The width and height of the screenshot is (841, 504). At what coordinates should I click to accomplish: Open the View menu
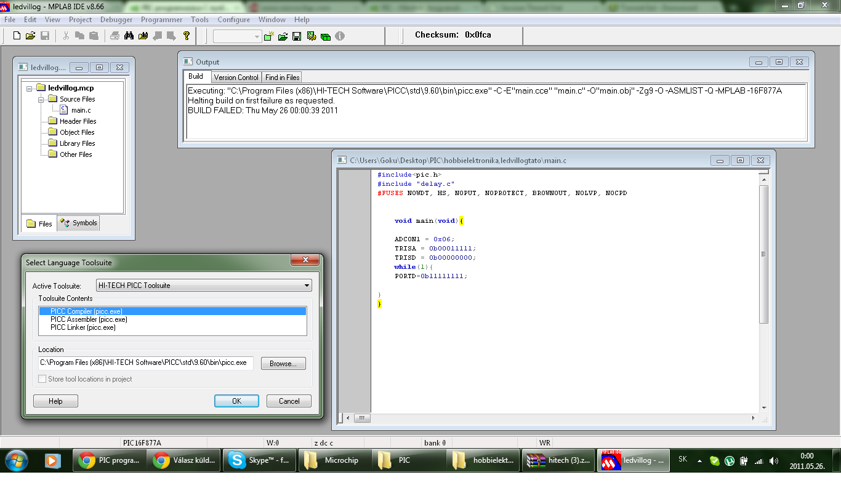pos(52,20)
